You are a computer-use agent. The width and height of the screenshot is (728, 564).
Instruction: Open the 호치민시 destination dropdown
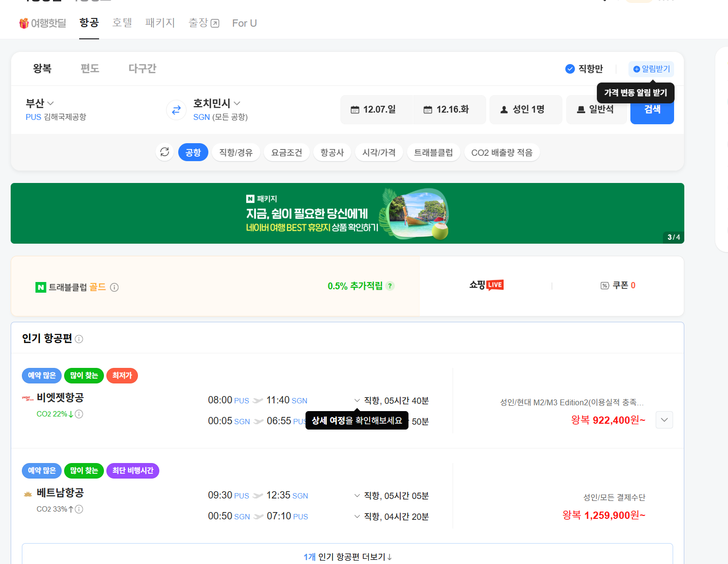(217, 103)
